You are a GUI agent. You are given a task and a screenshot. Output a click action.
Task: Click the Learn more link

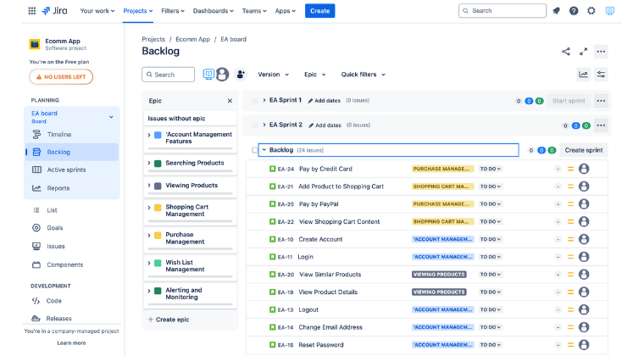click(71, 342)
